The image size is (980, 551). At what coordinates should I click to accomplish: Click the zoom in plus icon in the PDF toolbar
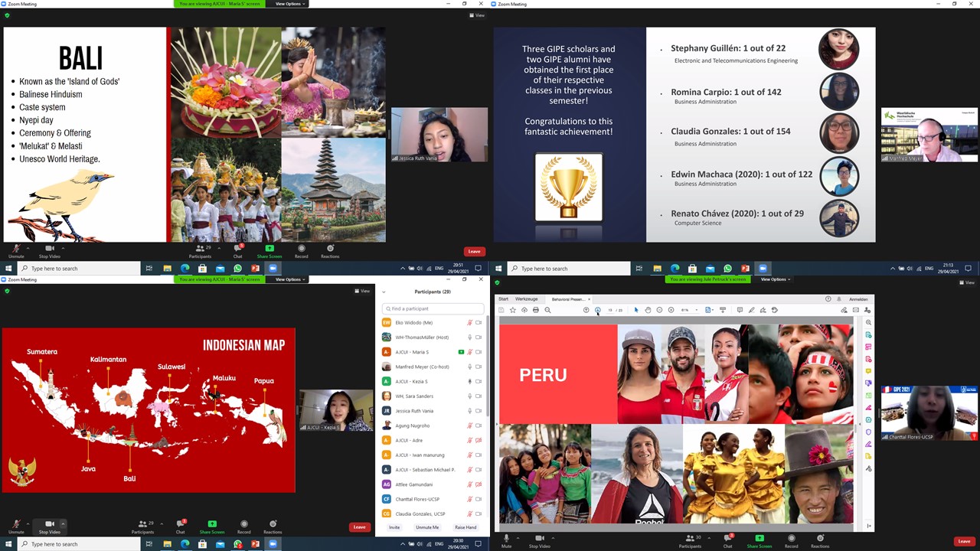tap(671, 310)
